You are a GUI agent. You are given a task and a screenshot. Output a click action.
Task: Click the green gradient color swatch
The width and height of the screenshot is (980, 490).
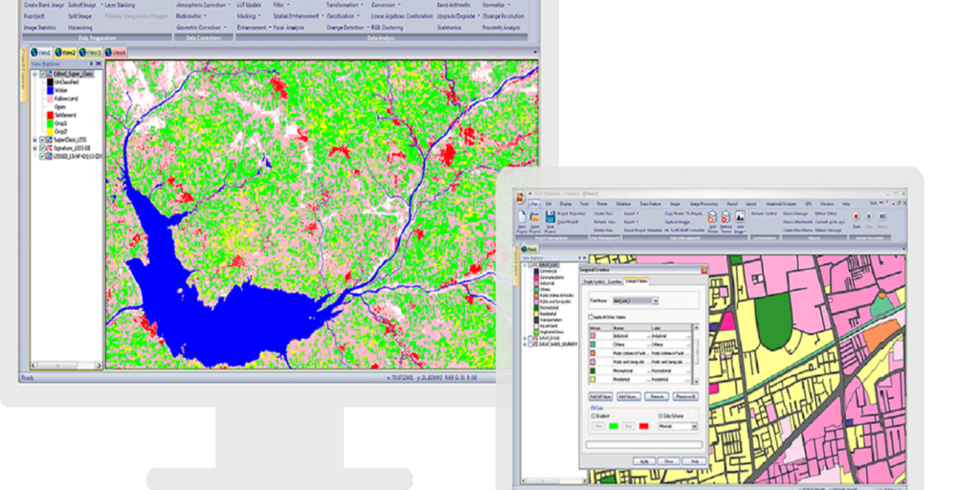pos(613,426)
